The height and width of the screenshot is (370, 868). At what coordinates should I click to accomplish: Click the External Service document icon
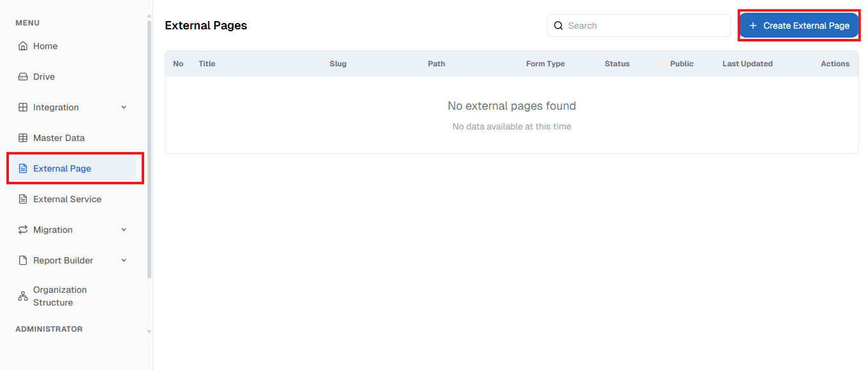pos(22,199)
